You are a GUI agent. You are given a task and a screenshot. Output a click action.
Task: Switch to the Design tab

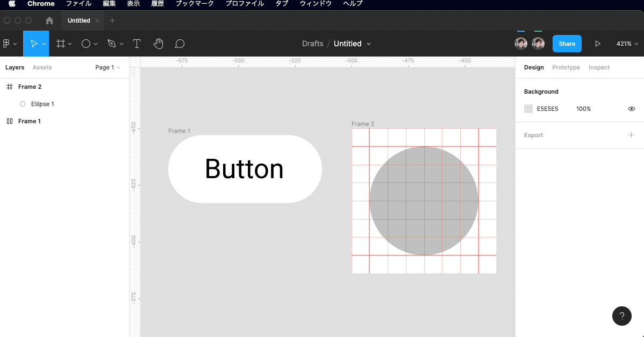pyautogui.click(x=534, y=67)
